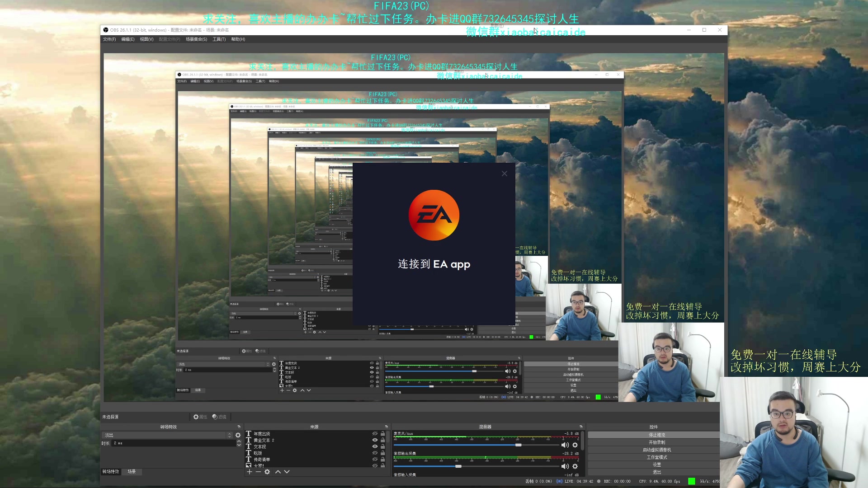Open the 工具(T) menu
Image resolution: width=868 pixels, height=488 pixels.
[x=219, y=39]
